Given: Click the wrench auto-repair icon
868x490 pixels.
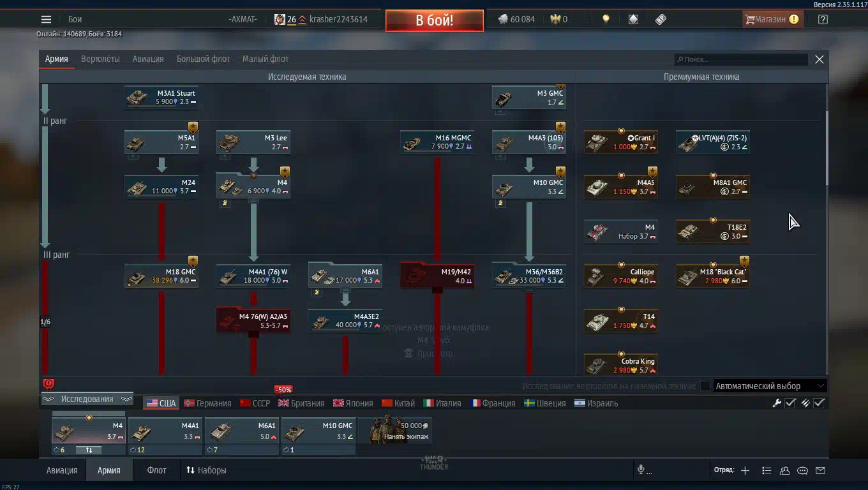Looking at the screenshot, I should [x=777, y=403].
